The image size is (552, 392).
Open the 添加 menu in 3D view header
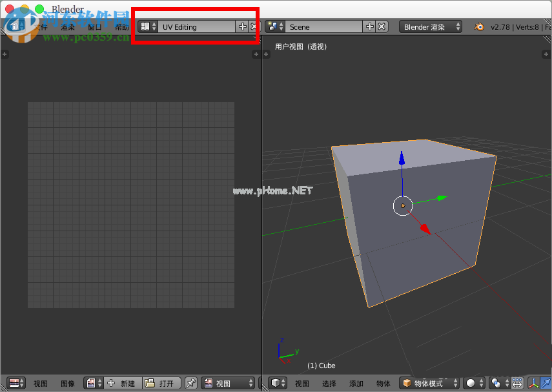coord(356,384)
